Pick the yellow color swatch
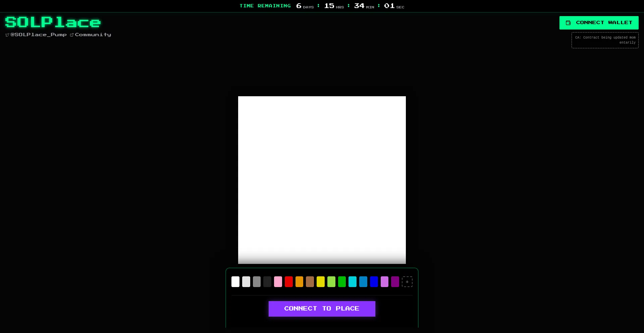Screen dimensions: 644x333 321,282
